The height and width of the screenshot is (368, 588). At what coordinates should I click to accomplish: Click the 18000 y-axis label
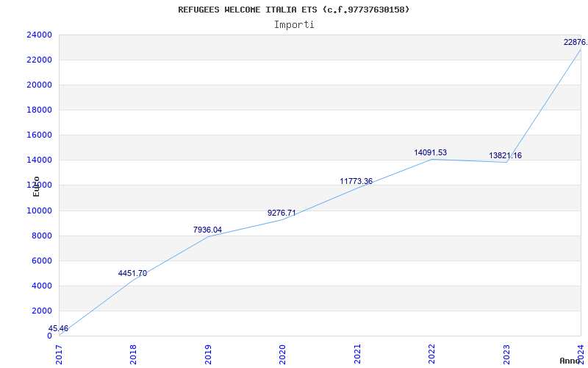pyautogui.click(x=39, y=110)
